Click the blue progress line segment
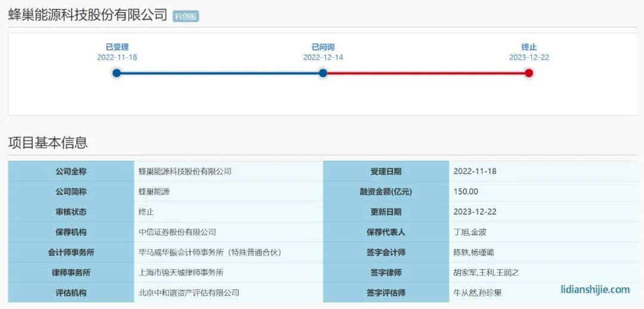The height and width of the screenshot is (309, 644). tap(219, 73)
